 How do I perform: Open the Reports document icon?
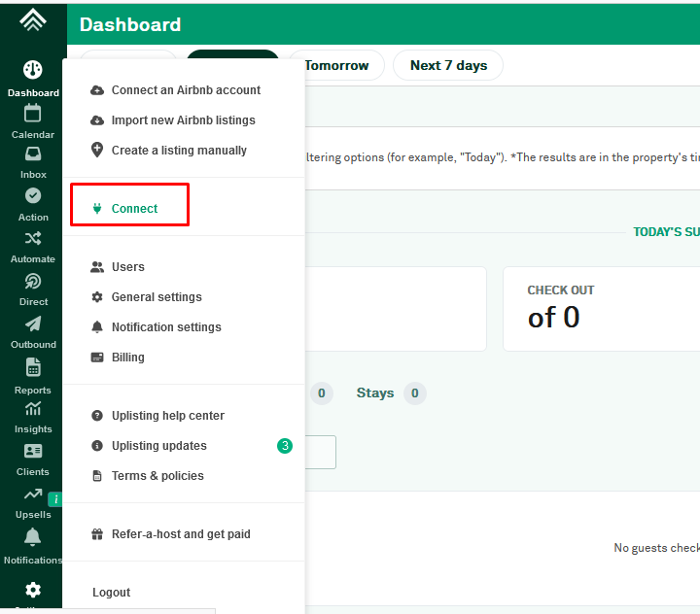(x=33, y=367)
